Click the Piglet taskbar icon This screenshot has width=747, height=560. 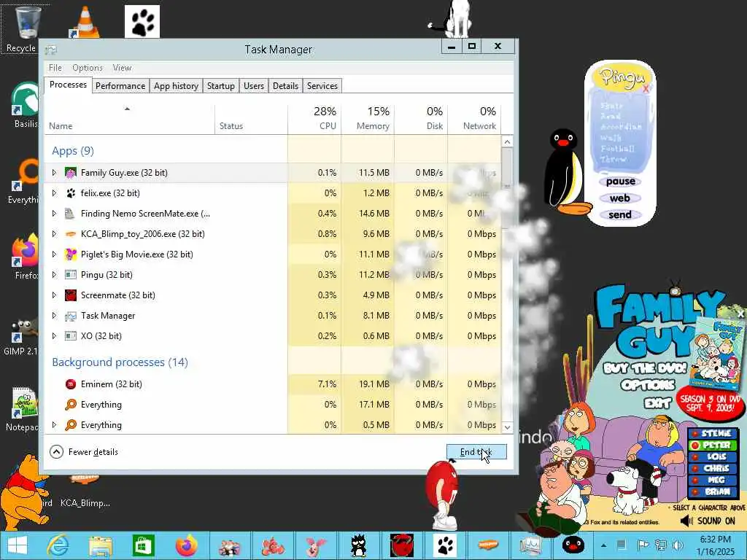coord(315,546)
